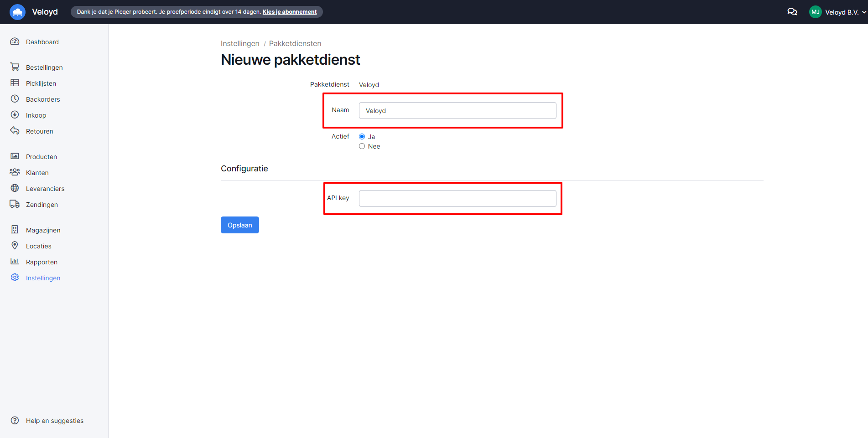The width and height of the screenshot is (868, 438).
Task: Click the Leveranciers globe icon
Action: (x=15, y=188)
